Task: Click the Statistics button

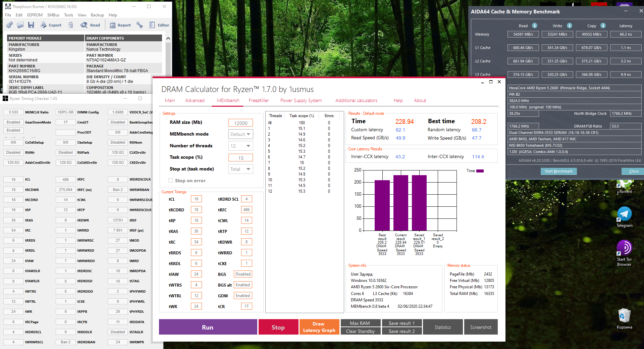Action: [x=443, y=327]
